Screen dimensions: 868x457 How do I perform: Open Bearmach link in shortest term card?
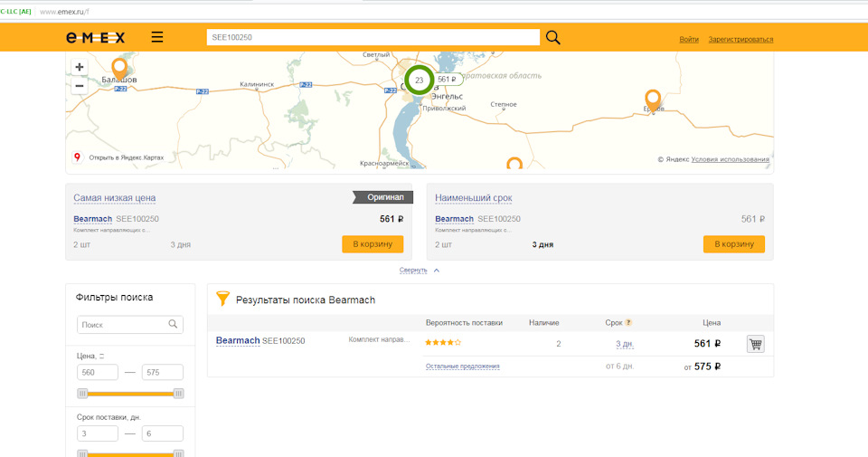point(454,219)
